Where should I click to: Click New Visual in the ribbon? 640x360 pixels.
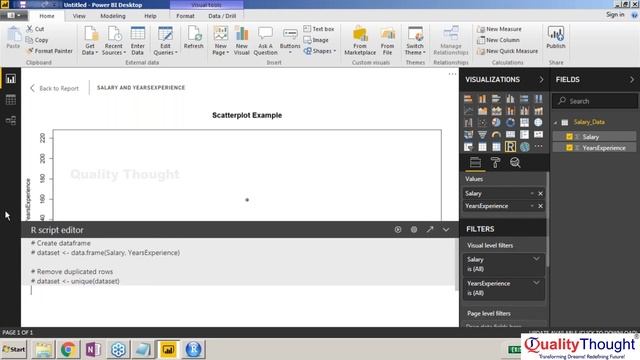pos(242,40)
